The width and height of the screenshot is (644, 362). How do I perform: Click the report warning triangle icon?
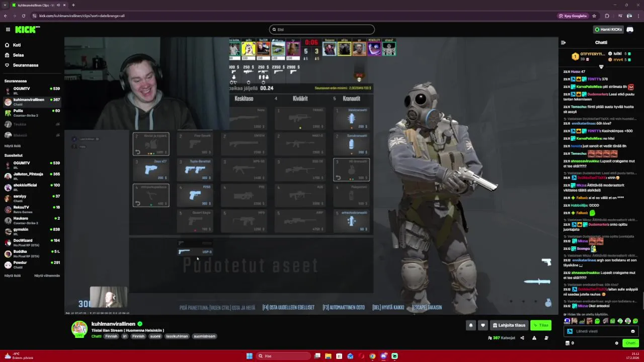point(534,338)
